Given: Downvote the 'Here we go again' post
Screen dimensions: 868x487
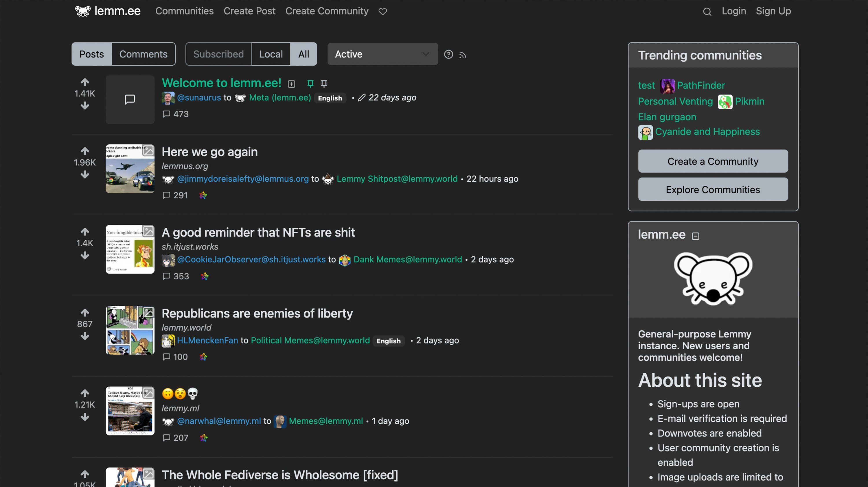Looking at the screenshot, I should click(x=85, y=174).
